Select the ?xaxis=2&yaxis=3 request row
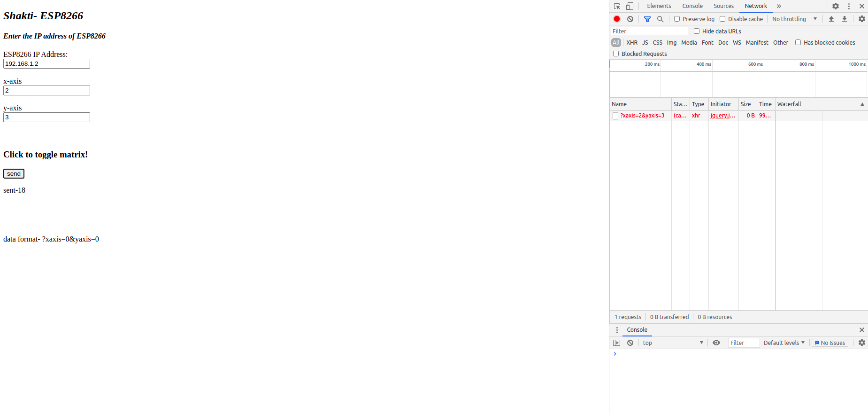This screenshot has width=868, height=414. (738, 116)
